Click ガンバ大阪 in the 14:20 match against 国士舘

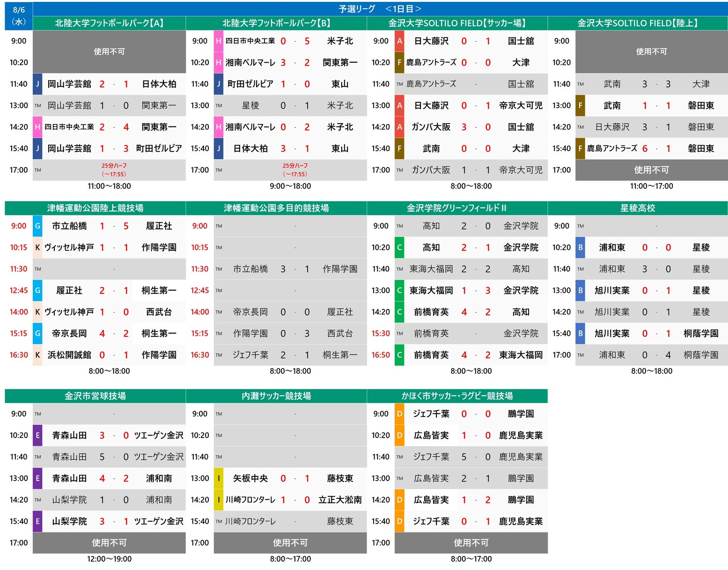tap(431, 127)
